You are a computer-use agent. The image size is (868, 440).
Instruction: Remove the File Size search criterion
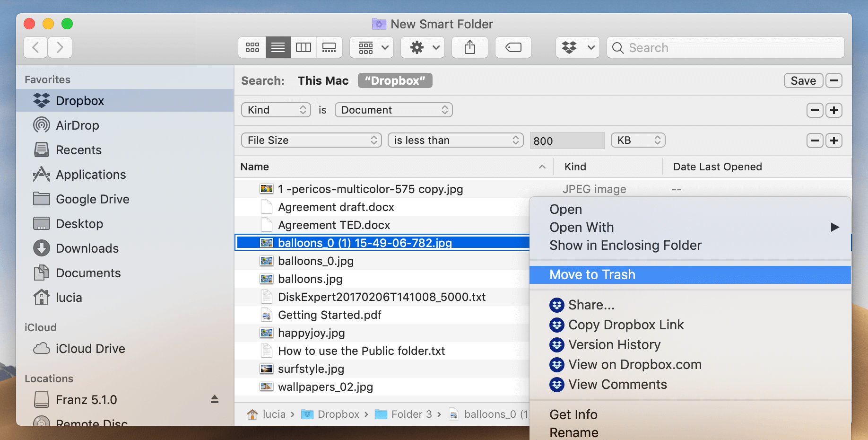[815, 141]
